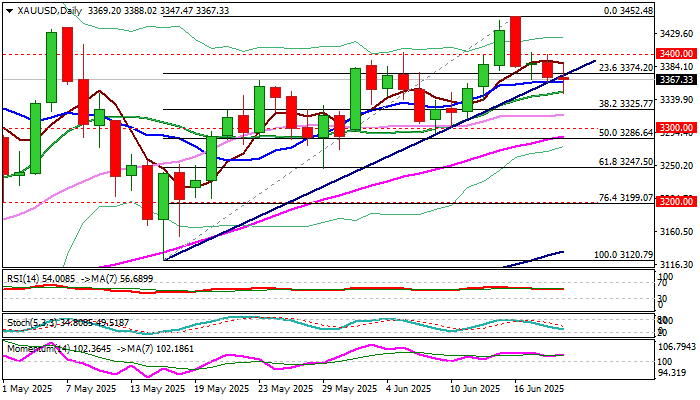Select the 61.8 3247.50 Fibonacci level label
700x400 pixels.
pyautogui.click(x=625, y=162)
